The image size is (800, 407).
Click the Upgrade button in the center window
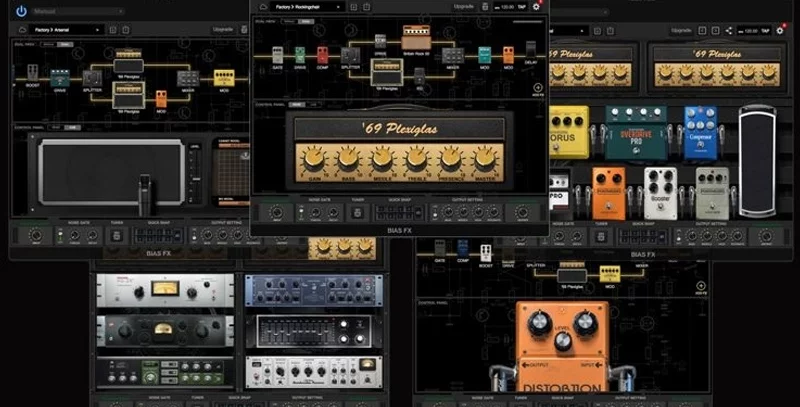point(463,7)
